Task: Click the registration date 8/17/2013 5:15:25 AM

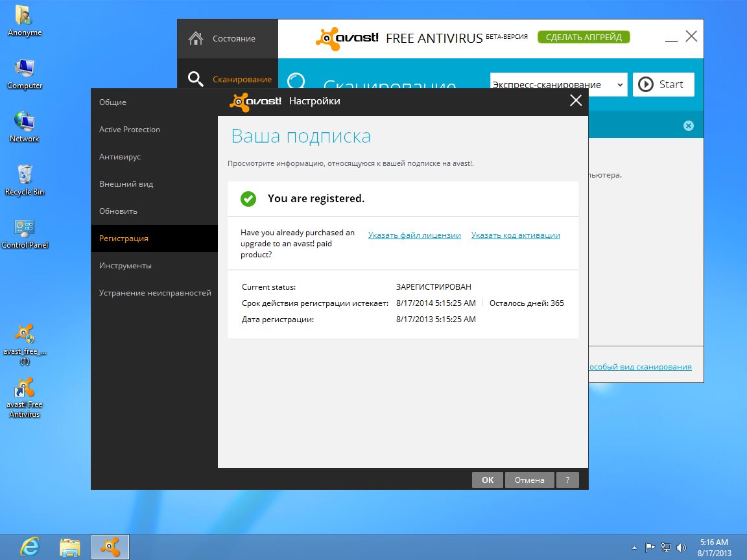Action: [x=436, y=319]
